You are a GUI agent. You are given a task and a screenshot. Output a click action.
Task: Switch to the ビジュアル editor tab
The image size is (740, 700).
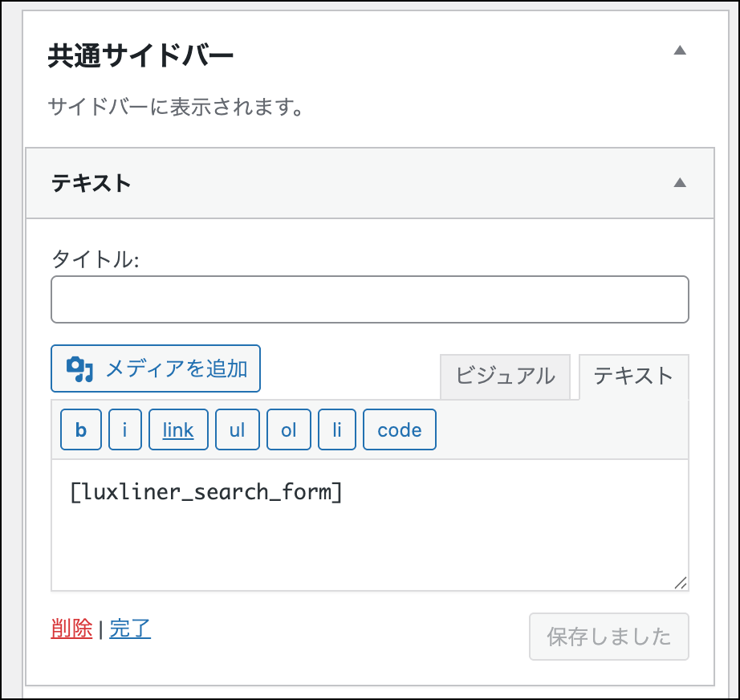[505, 376]
